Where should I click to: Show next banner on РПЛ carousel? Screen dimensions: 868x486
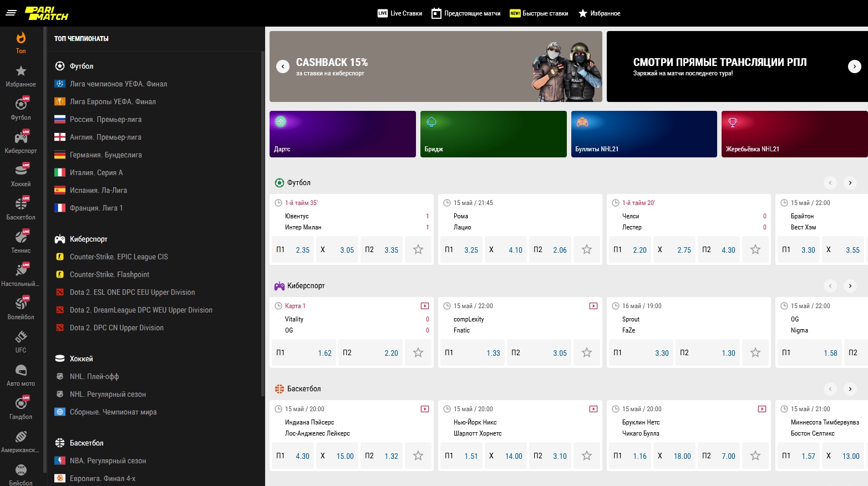point(855,66)
